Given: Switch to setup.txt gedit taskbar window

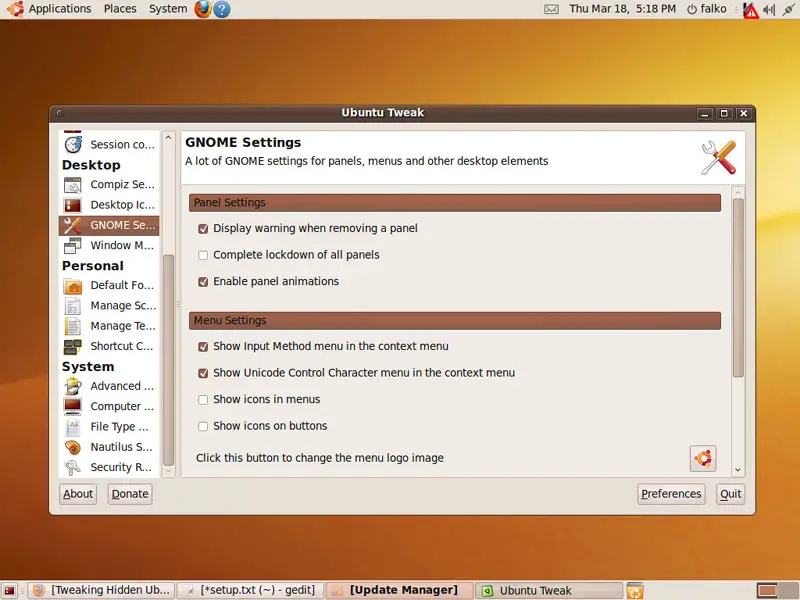Looking at the screenshot, I should tap(251, 591).
